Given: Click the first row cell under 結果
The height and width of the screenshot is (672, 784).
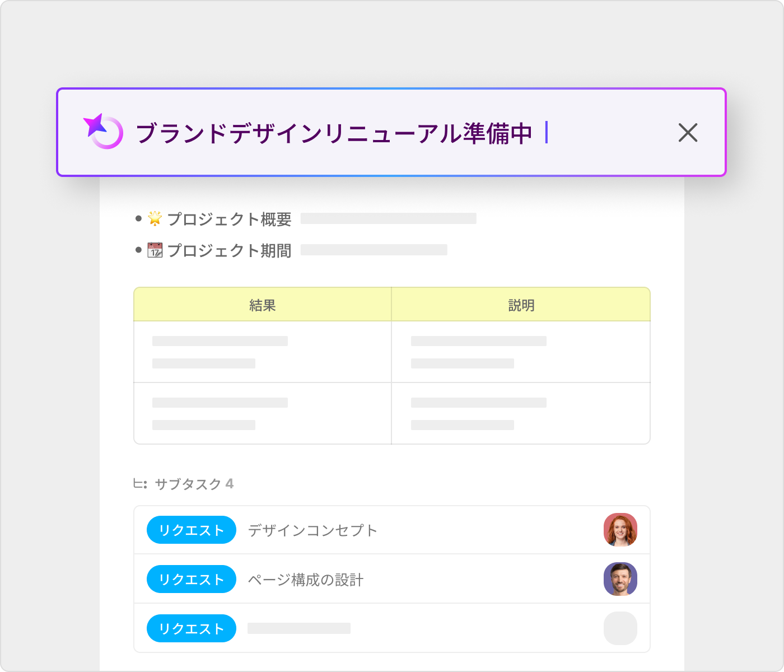Looking at the screenshot, I should pyautogui.click(x=263, y=352).
